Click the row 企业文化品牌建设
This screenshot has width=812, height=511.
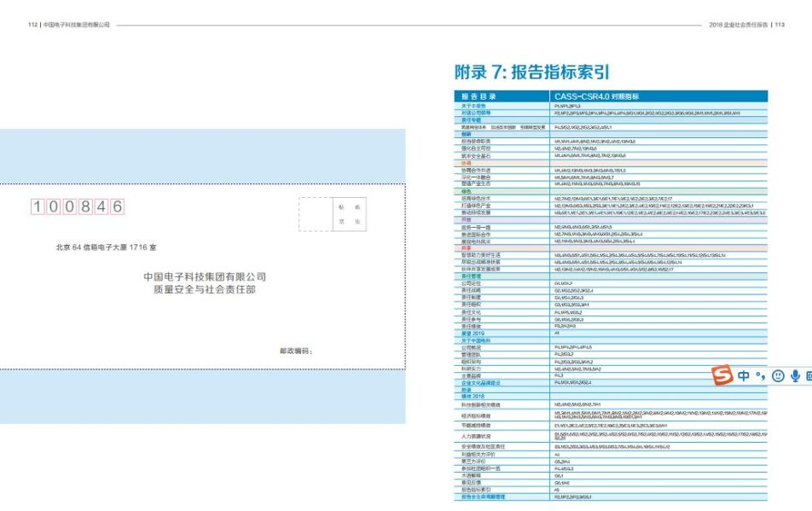tap(611, 383)
